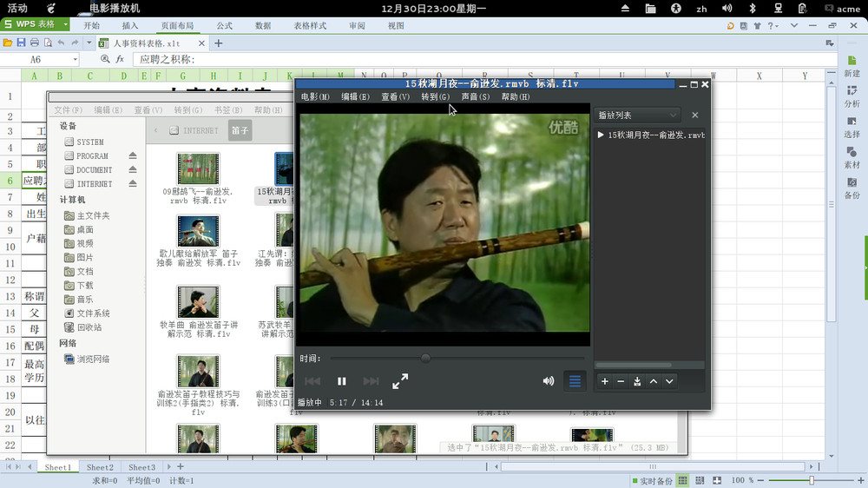Eject the PROGRAM device in file manager
Image resolution: width=868 pixels, height=488 pixels.
click(133, 155)
